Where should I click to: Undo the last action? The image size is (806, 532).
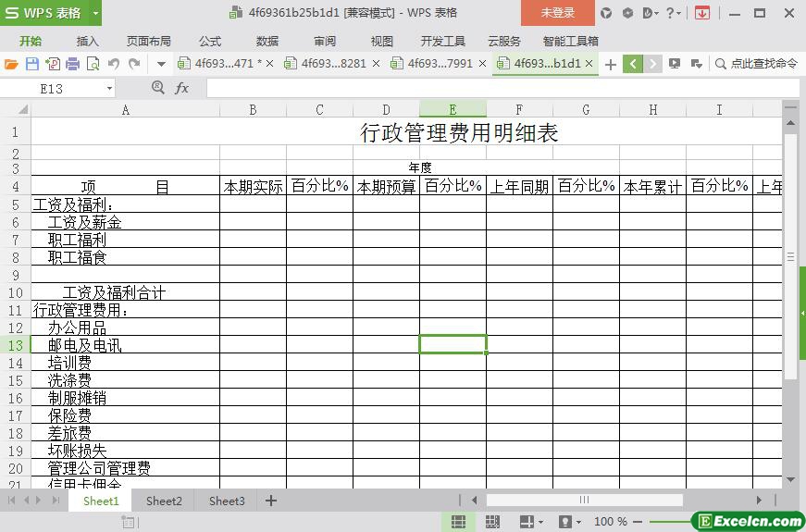pos(114,64)
